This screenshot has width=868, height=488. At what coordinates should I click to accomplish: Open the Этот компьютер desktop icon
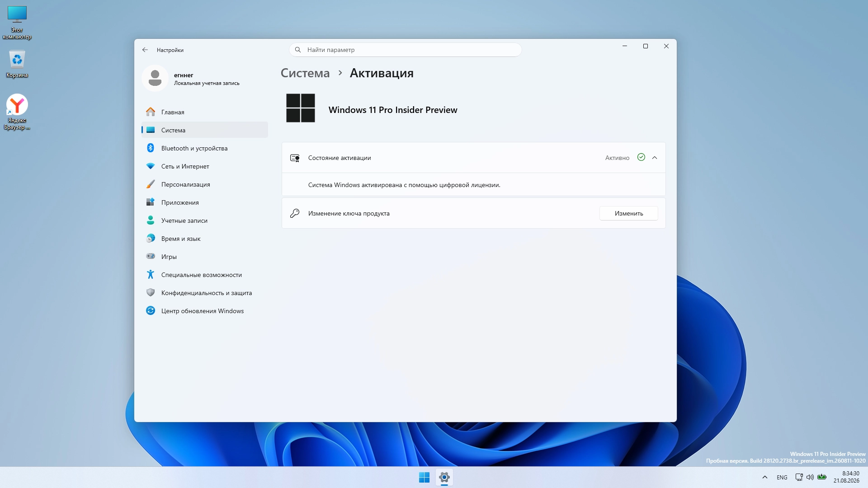pyautogui.click(x=17, y=22)
